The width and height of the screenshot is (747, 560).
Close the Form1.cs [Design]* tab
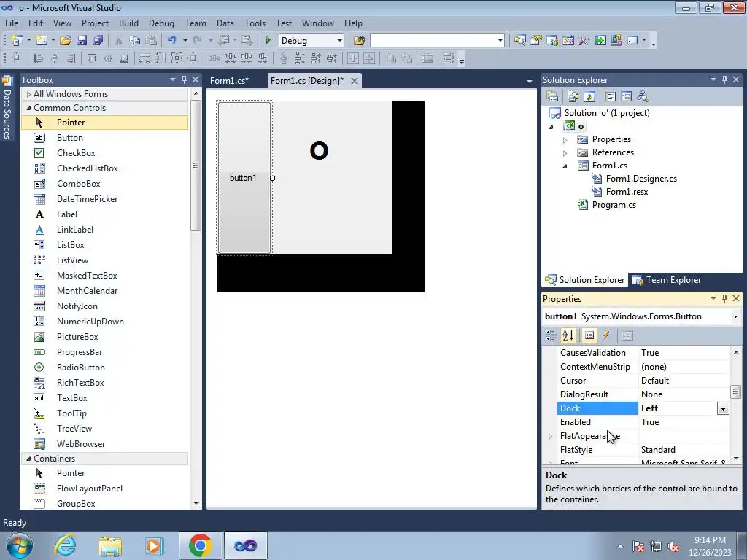coord(355,81)
